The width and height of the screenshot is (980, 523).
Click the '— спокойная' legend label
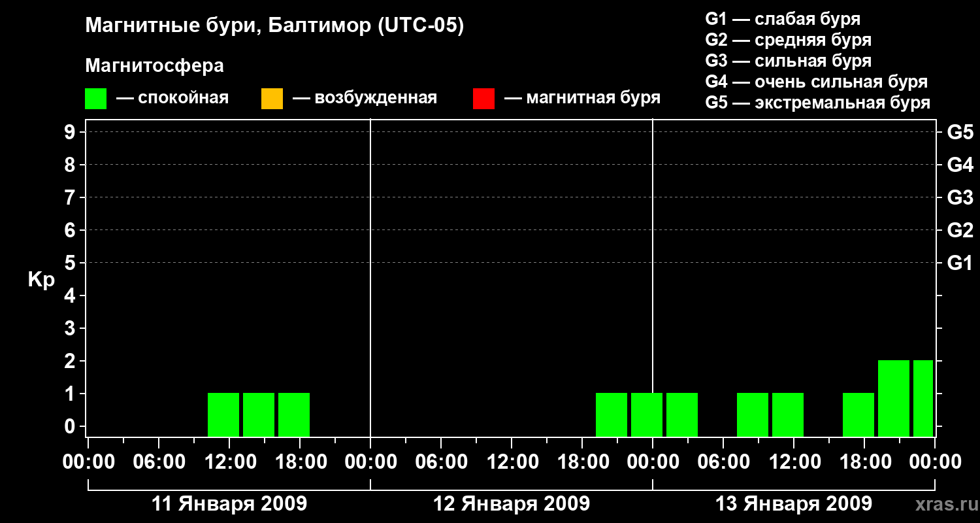(x=172, y=99)
